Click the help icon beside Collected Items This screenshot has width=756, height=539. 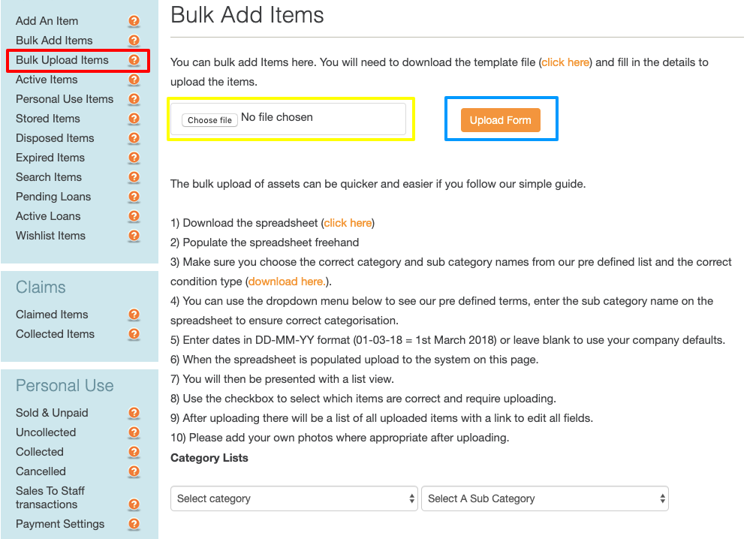click(134, 334)
